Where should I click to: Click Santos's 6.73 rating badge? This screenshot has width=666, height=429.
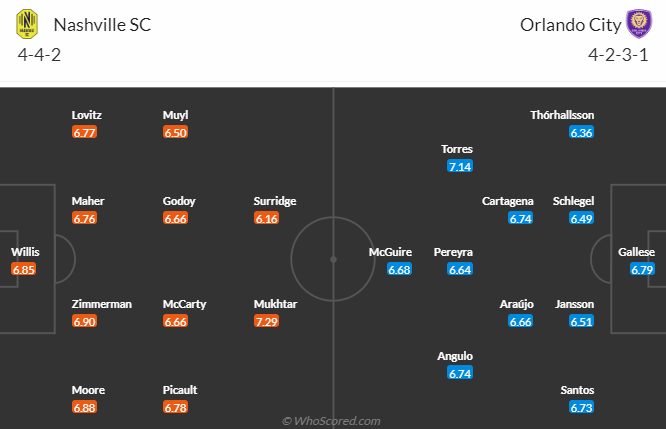[582, 407]
